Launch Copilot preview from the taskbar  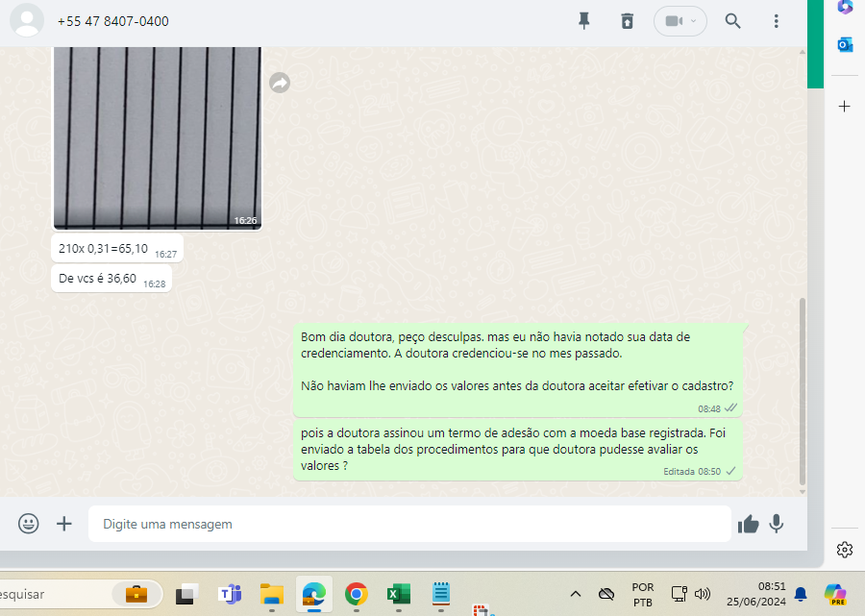click(835, 594)
